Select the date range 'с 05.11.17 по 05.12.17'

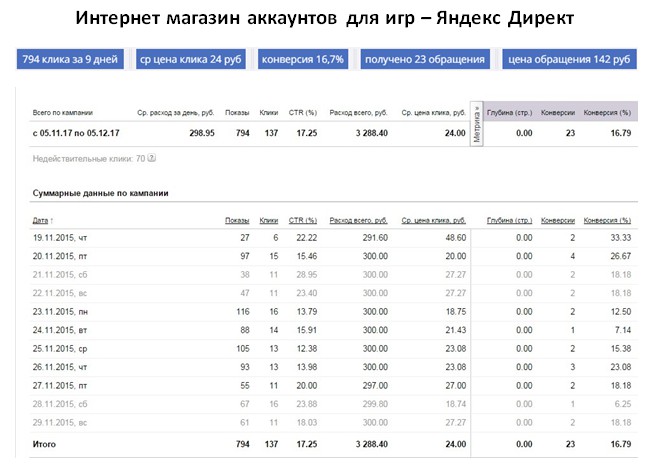76,133
